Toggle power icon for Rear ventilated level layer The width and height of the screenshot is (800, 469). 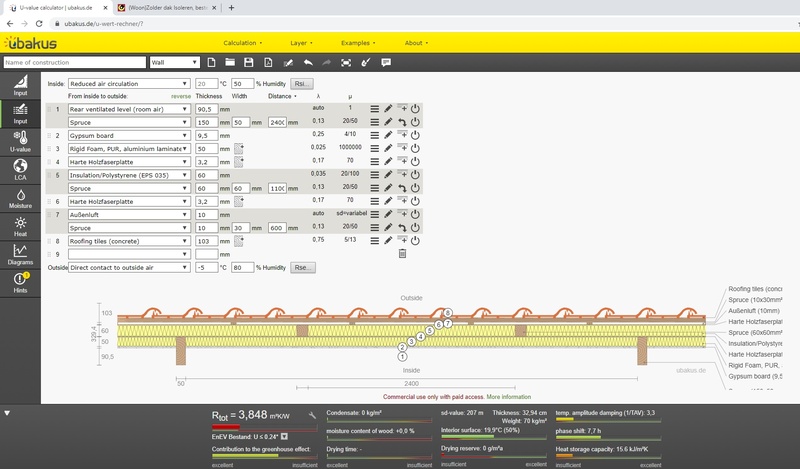pyautogui.click(x=415, y=109)
